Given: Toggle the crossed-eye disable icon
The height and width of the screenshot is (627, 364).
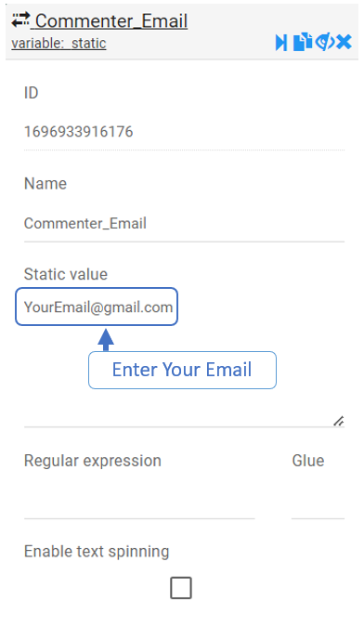Looking at the screenshot, I should point(324,42).
